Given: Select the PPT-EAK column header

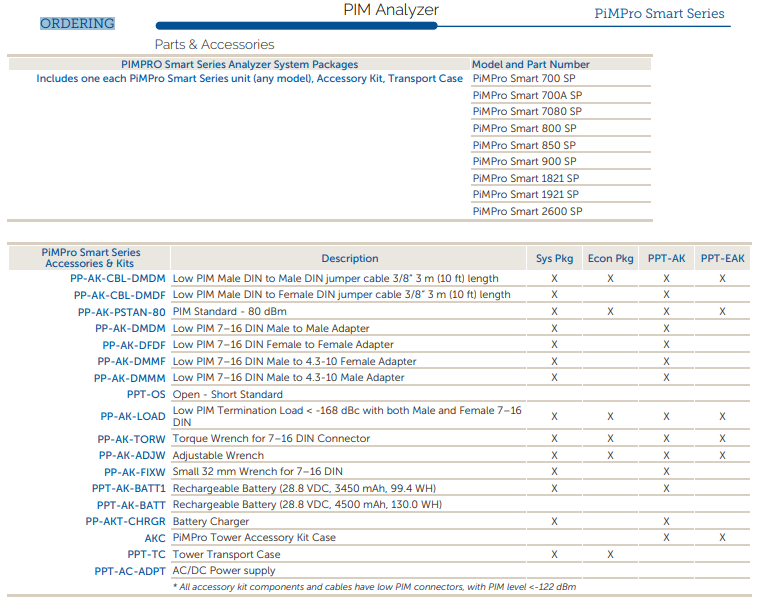Looking at the screenshot, I should (x=723, y=259).
